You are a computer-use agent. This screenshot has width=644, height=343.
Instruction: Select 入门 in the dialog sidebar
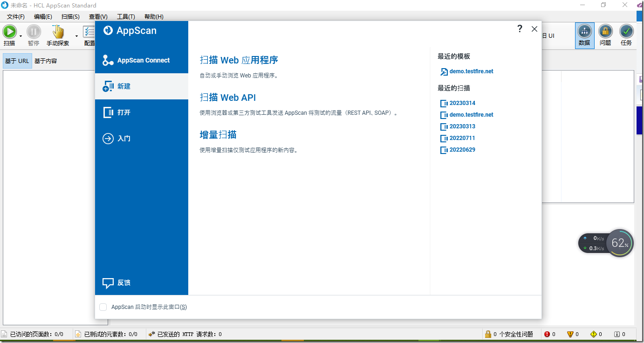(x=142, y=139)
